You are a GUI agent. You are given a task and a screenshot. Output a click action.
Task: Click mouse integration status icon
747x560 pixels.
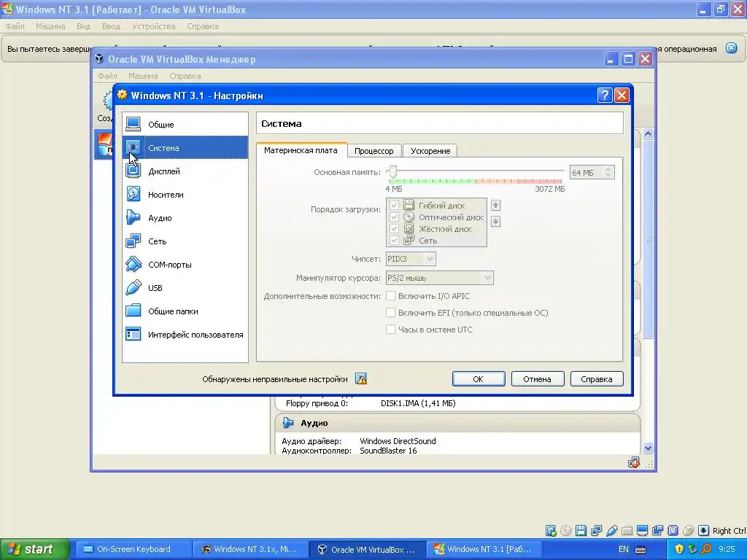click(x=688, y=531)
